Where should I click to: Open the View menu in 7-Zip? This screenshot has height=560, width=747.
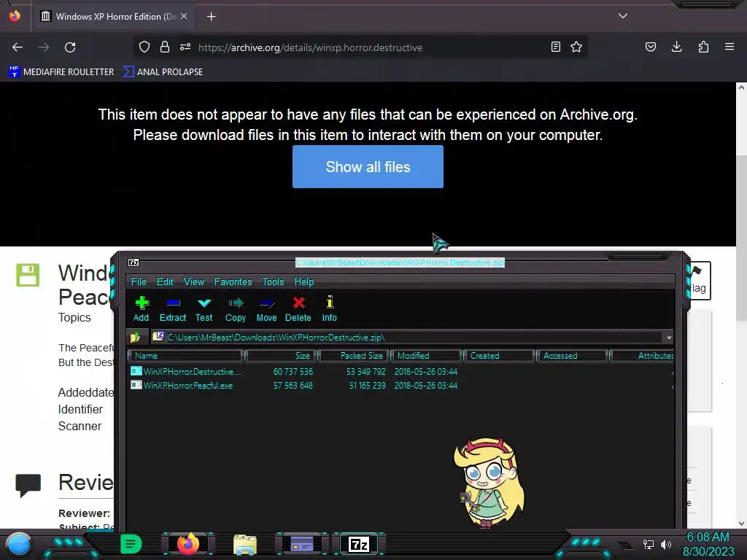(x=194, y=281)
